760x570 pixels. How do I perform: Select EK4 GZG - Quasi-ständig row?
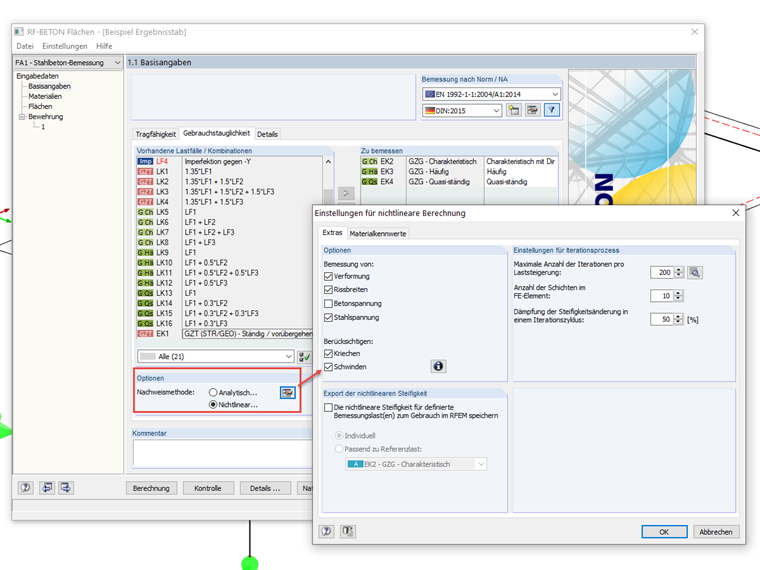pos(459,182)
